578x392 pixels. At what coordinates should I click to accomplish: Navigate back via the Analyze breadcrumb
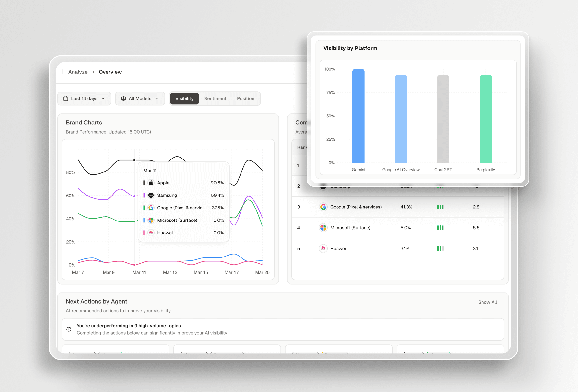(78, 72)
